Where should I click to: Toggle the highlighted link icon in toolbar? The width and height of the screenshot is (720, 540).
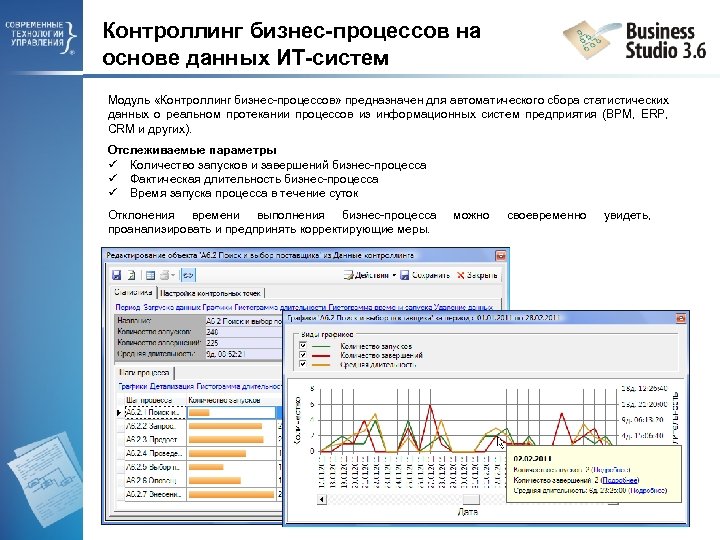pyautogui.click(x=188, y=275)
